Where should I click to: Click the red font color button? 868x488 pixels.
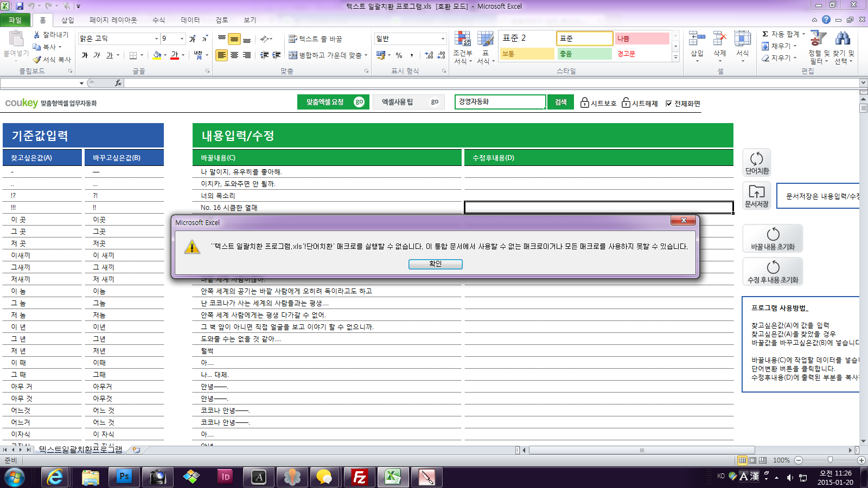tap(174, 55)
